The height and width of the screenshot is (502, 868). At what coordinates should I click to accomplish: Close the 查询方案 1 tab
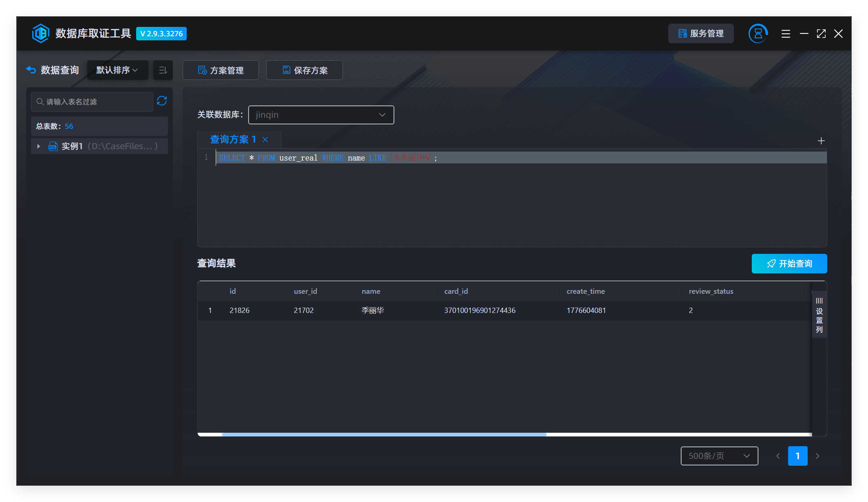coord(265,140)
